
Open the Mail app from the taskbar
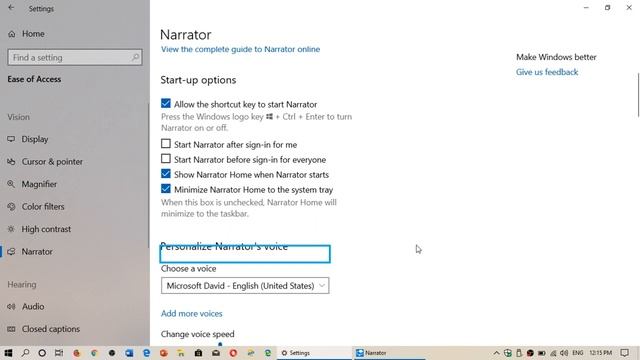[216, 353]
